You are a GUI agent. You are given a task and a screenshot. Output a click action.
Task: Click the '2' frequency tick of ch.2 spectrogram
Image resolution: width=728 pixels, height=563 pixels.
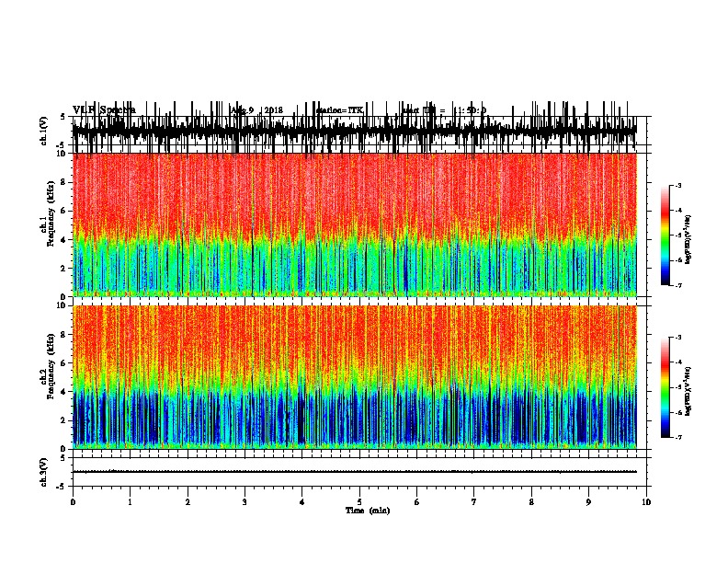63,420
